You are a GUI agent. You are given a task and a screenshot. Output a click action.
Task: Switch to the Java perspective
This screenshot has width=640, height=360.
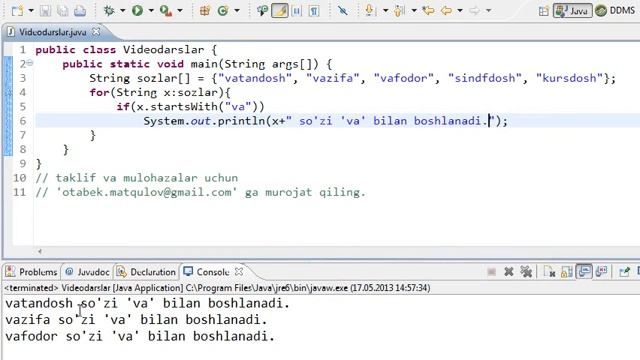[572, 10]
